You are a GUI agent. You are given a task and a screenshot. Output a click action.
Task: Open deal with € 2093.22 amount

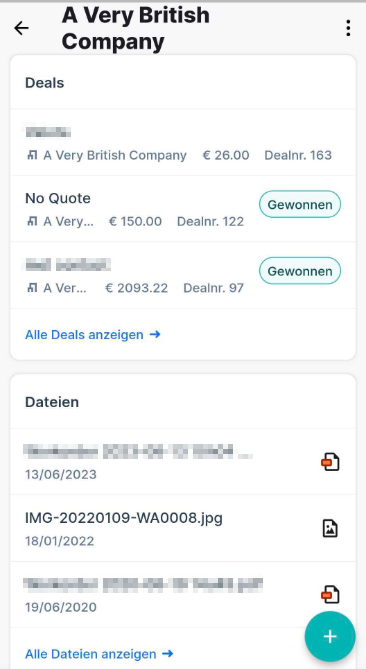[x=183, y=276]
